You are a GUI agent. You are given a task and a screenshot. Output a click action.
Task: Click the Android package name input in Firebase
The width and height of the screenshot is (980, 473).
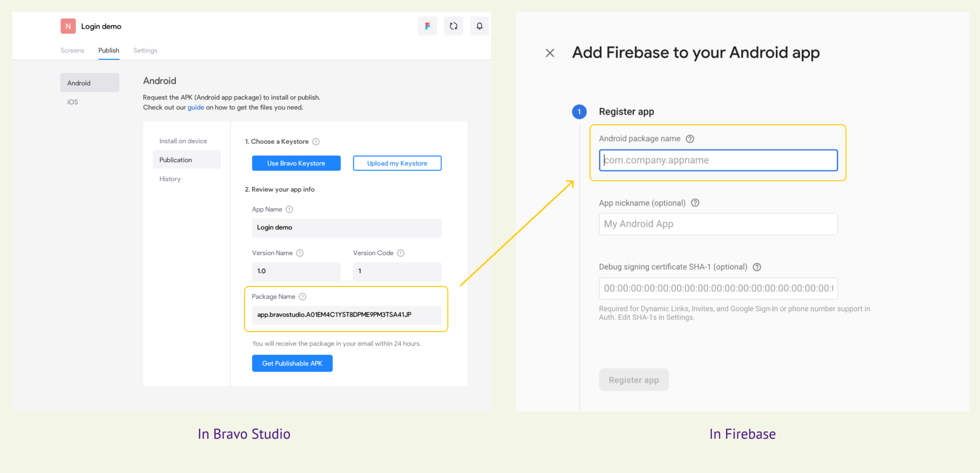[718, 160]
